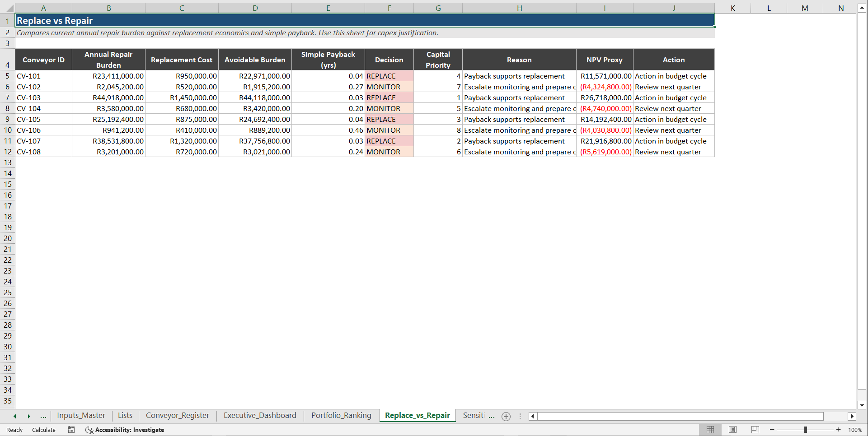The height and width of the screenshot is (436, 868).
Task: Click Calculate in the status bar
Action: click(x=44, y=430)
